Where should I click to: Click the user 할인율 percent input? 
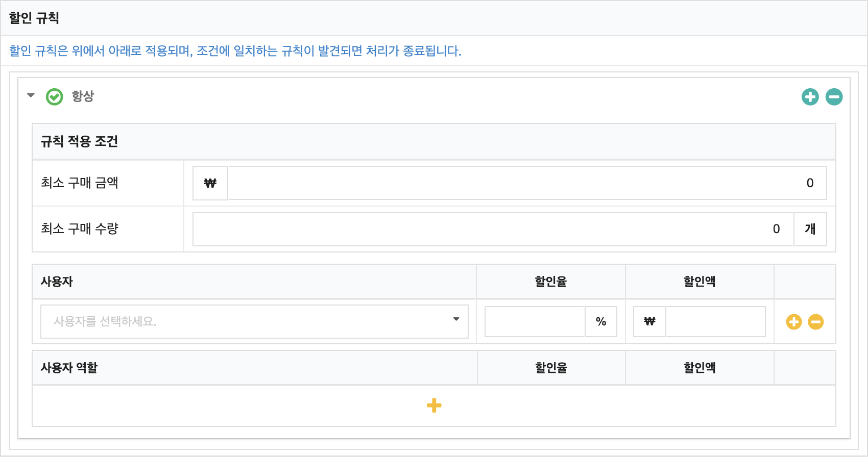pos(535,321)
